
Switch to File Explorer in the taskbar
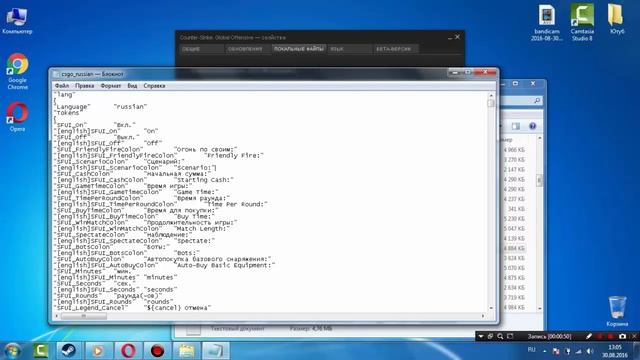coord(187,351)
